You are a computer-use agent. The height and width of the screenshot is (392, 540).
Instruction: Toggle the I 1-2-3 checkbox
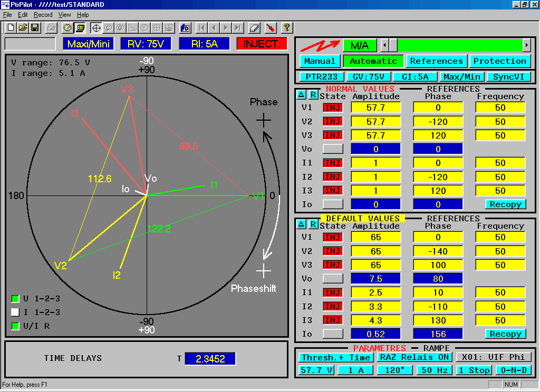click(x=15, y=312)
